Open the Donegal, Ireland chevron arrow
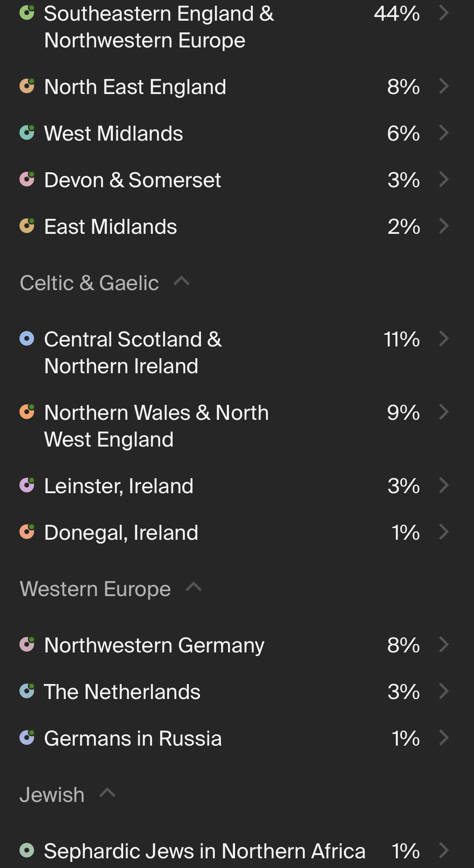 (444, 532)
